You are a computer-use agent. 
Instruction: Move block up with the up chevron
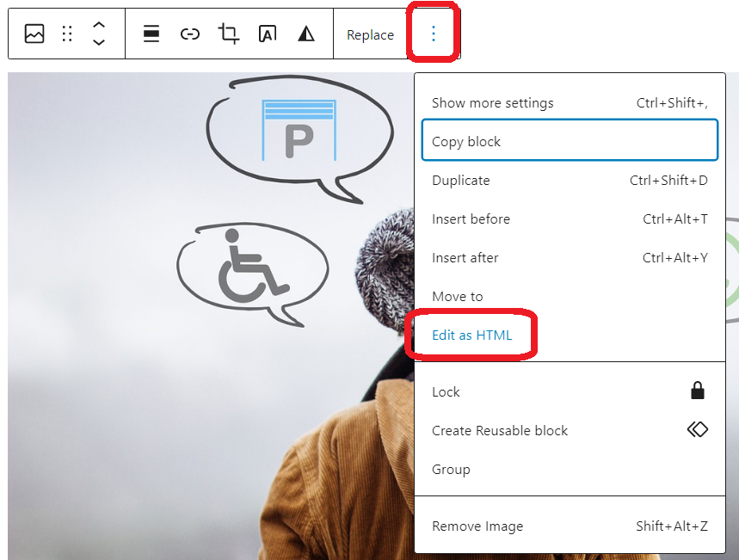point(98,26)
